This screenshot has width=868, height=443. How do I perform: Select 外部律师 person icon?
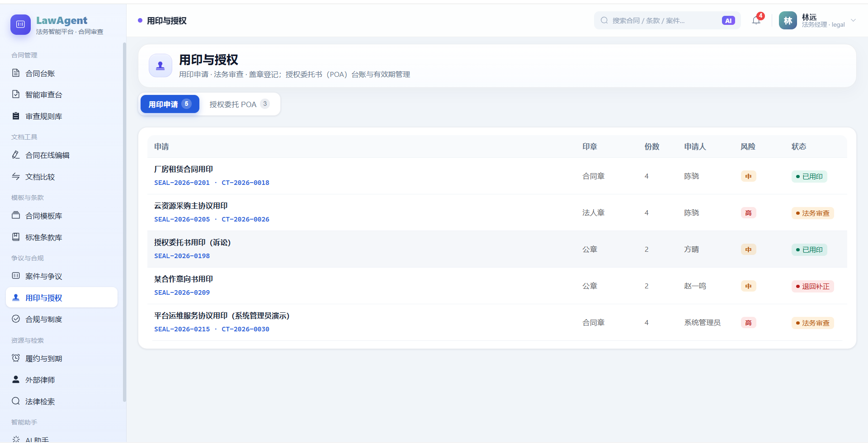pos(16,379)
